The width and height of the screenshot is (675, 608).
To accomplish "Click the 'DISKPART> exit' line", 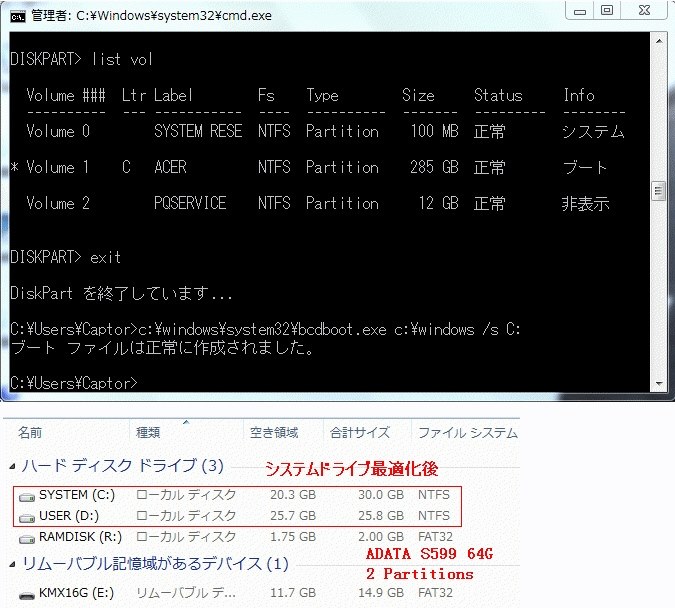I will coord(65,257).
